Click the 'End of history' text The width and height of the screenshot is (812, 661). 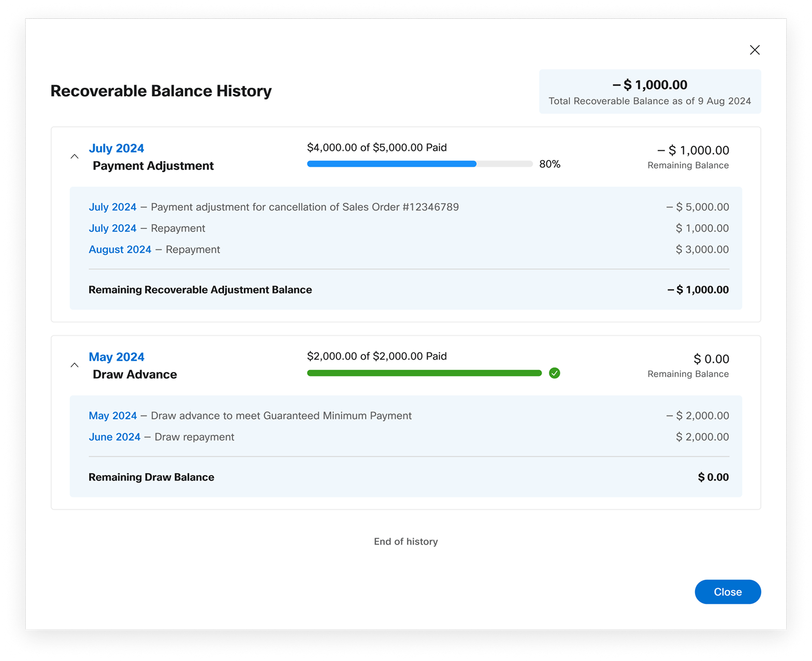click(x=406, y=541)
